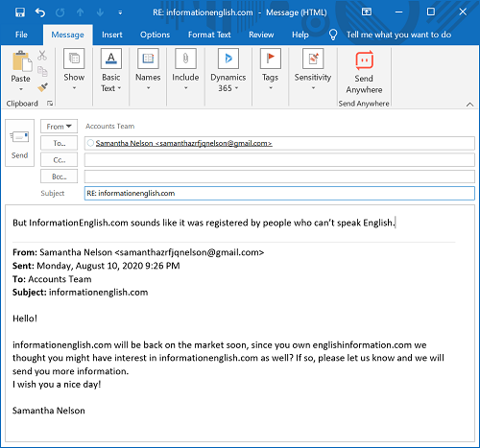Click the 'Samantha Nelson' signature line
This screenshot has height=448, width=480.
[49, 411]
